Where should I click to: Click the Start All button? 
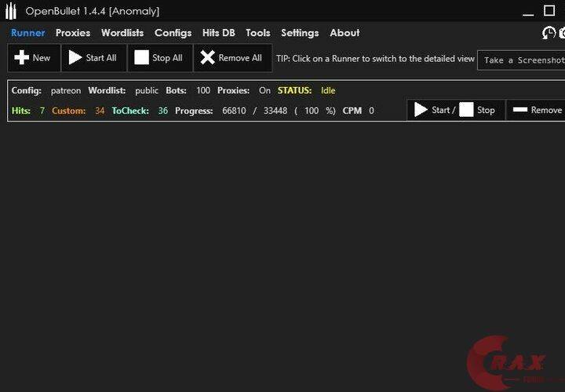94,58
